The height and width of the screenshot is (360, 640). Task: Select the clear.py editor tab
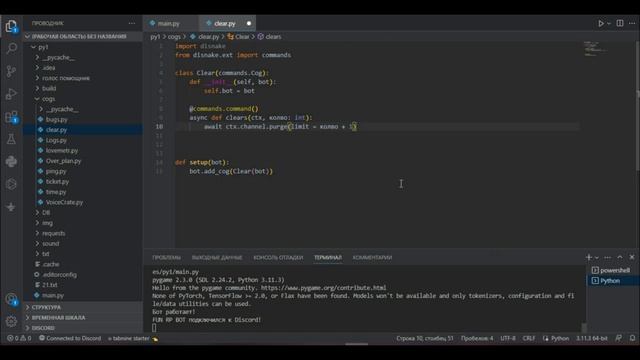pyautogui.click(x=224, y=24)
